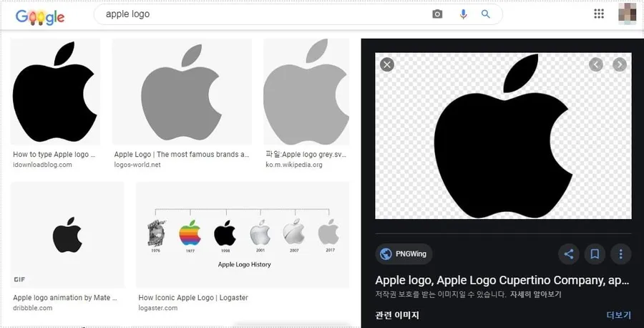The height and width of the screenshot is (328, 644).
Task: Click dribbble.com source text
Action: pyautogui.click(x=32, y=308)
